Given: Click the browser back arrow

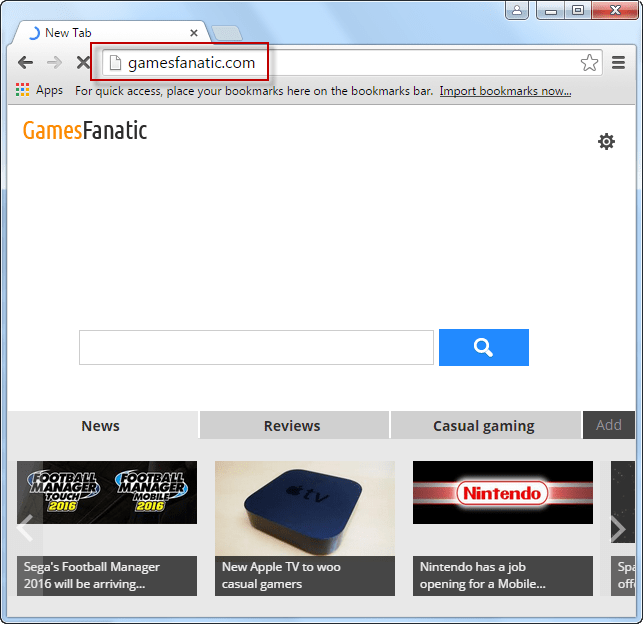Looking at the screenshot, I should [x=25, y=63].
